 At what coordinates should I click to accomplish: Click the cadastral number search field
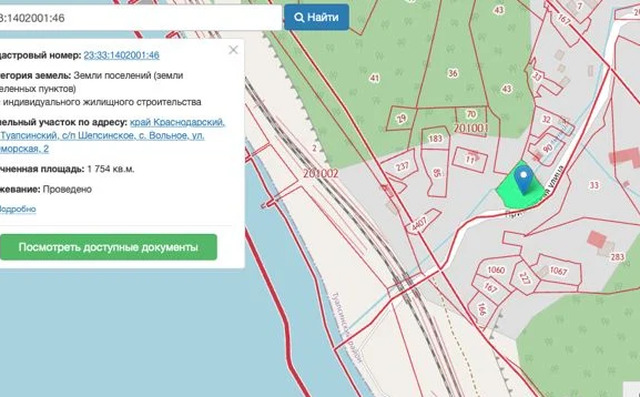(x=141, y=18)
